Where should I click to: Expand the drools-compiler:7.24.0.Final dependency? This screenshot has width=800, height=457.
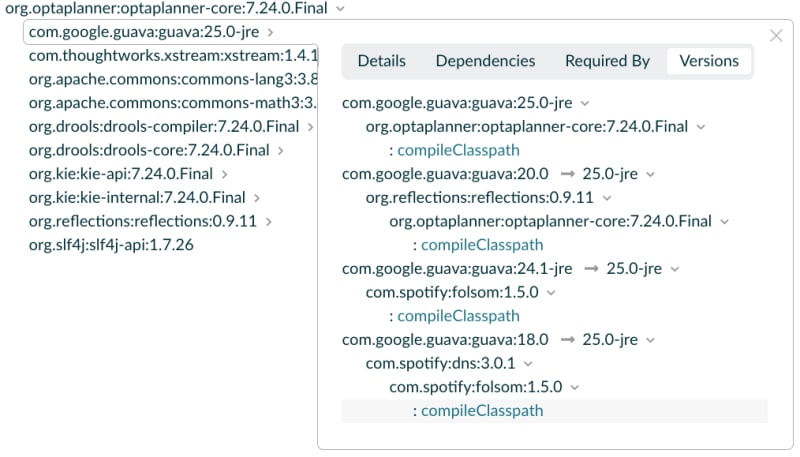point(311,127)
